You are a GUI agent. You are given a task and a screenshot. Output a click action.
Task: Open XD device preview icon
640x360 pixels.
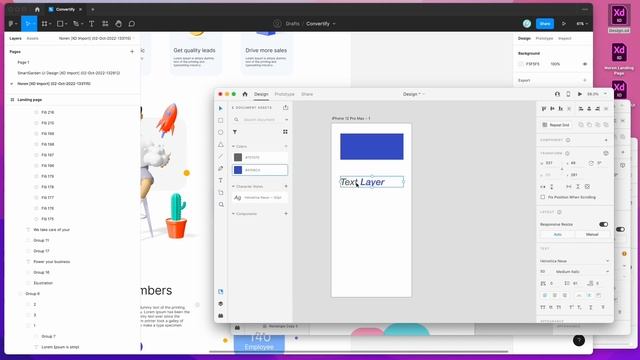coord(568,94)
